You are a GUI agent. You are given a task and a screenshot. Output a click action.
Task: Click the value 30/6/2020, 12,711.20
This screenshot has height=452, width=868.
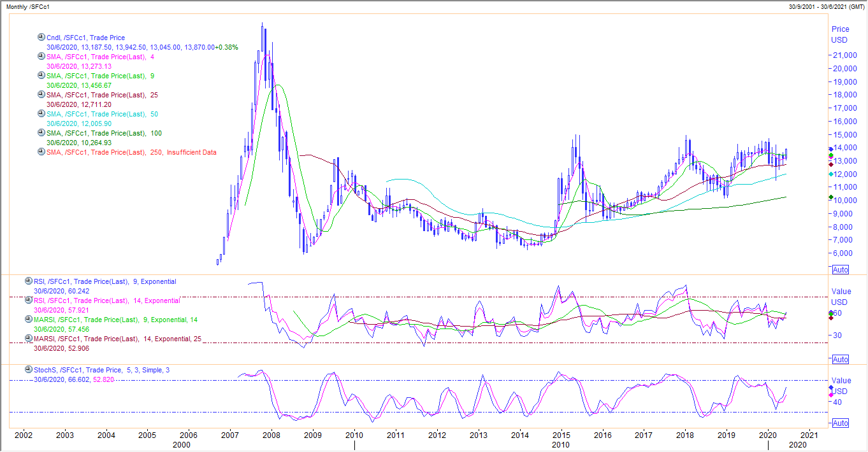79,105
